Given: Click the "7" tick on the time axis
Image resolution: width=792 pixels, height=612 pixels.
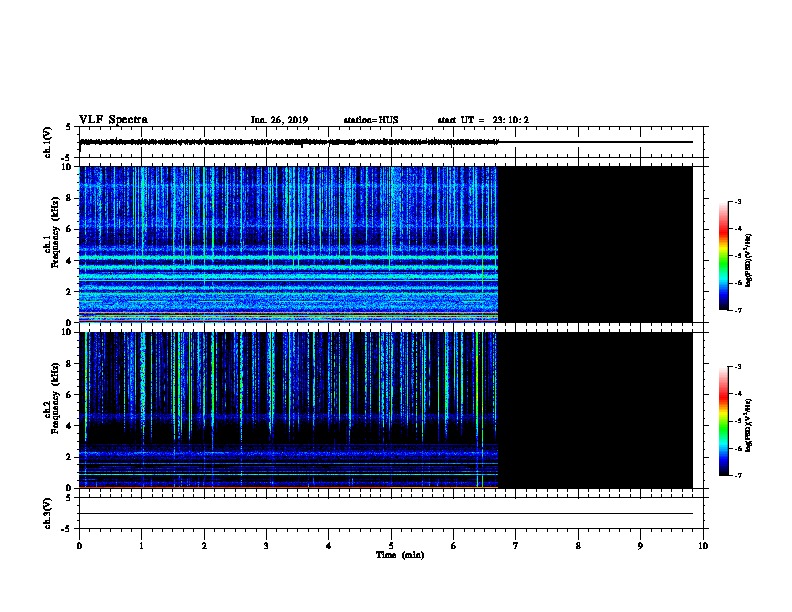Looking at the screenshot, I should (x=516, y=546).
